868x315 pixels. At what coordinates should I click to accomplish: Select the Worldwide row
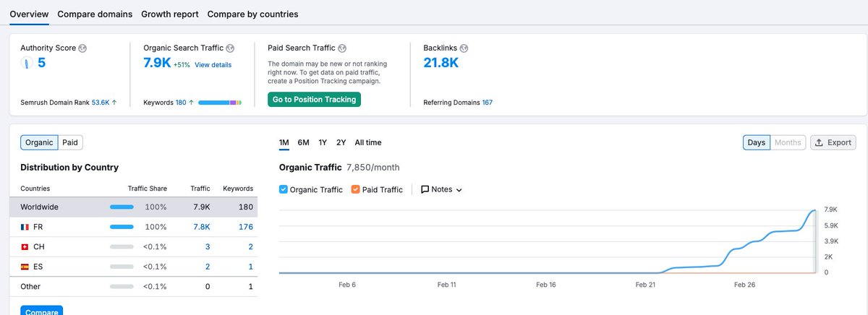pos(134,207)
